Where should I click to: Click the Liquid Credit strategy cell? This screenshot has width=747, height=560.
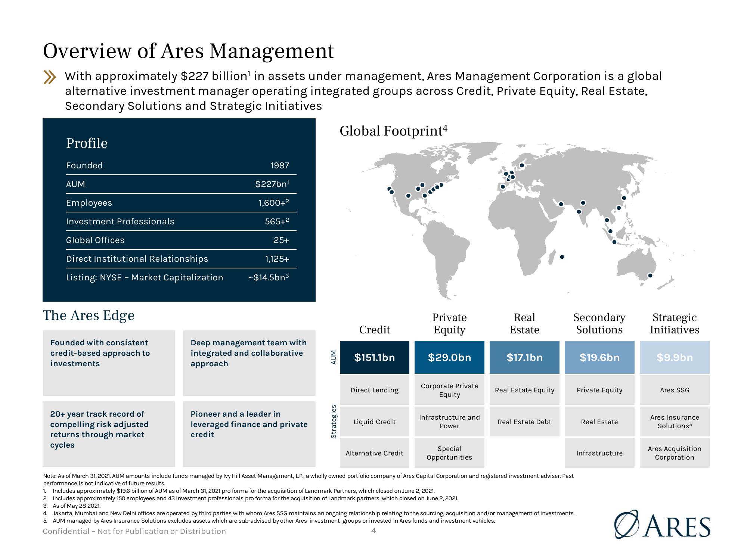point(375,421)
